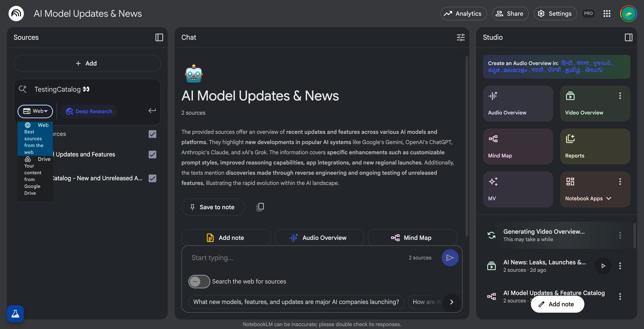Uncheck the Updates and Features source

(x=152, y=155)
